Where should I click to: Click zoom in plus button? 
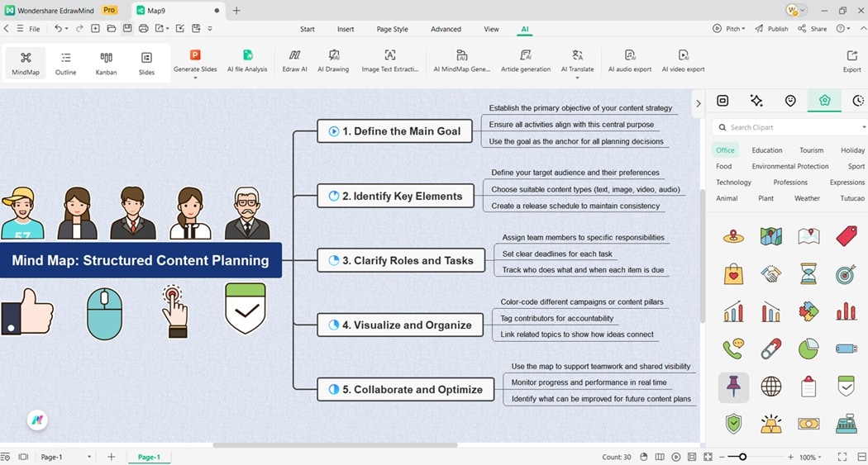[x=790, y=458]
